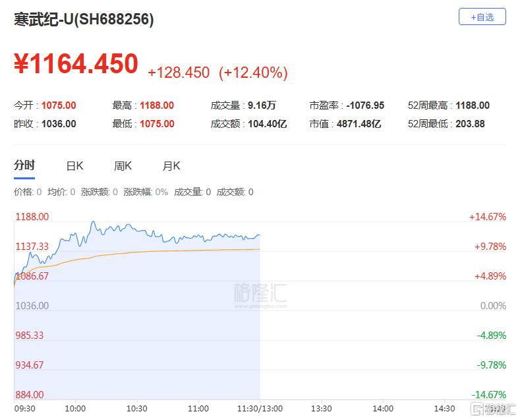The height and width of the screenshot is (420, 520).
Task: Click the 成交额 turnover value 104.40亿
Action: coord(267,123)
